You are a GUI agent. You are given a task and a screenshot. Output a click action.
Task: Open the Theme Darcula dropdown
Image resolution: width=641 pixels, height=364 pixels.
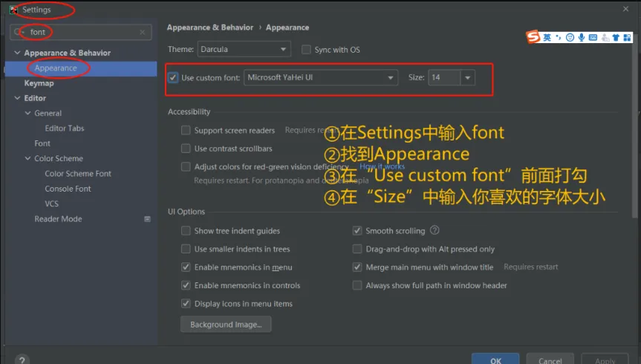[244, 49]
